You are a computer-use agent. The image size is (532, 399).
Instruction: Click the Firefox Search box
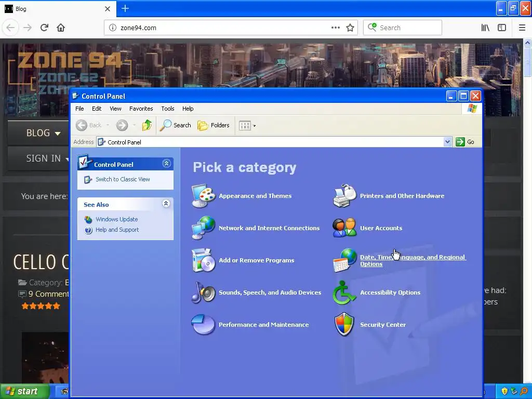(x=403, y=28)
